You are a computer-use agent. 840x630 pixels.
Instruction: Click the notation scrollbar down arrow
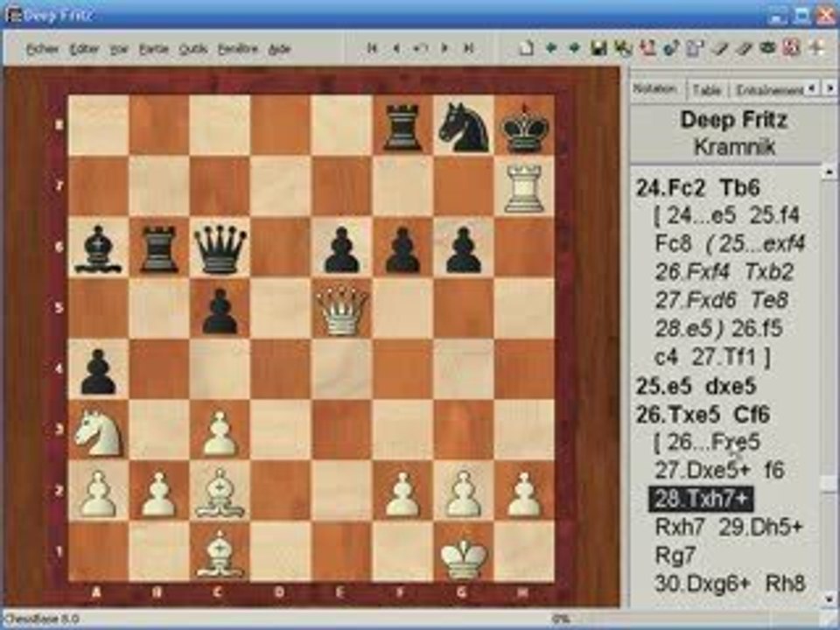coord(829,598)
